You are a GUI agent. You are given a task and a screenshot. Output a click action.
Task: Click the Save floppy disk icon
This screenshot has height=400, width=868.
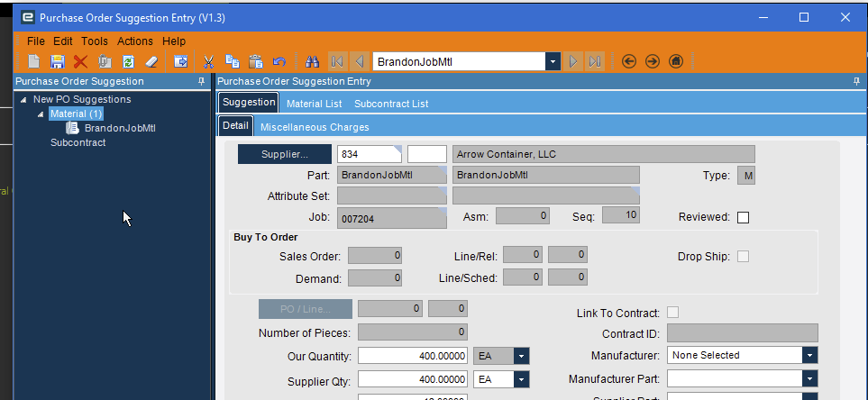[57, 61]
